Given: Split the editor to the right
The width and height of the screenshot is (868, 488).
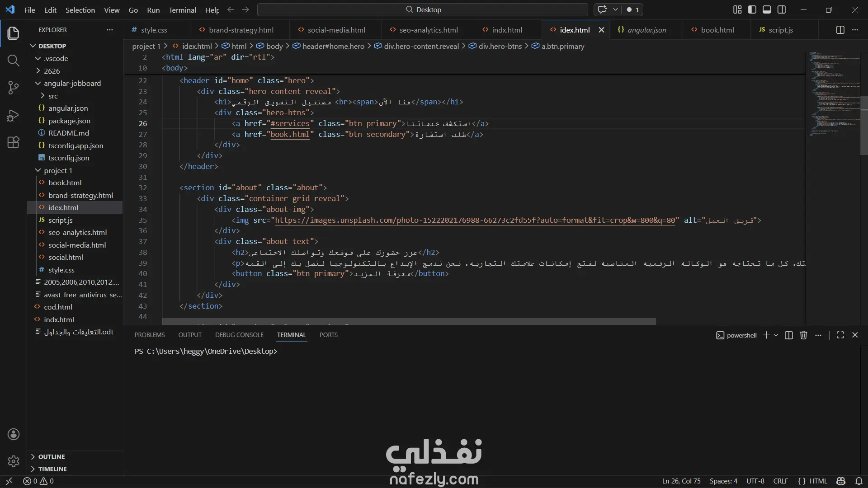Looking at the screenshot, I should [840, 30].
